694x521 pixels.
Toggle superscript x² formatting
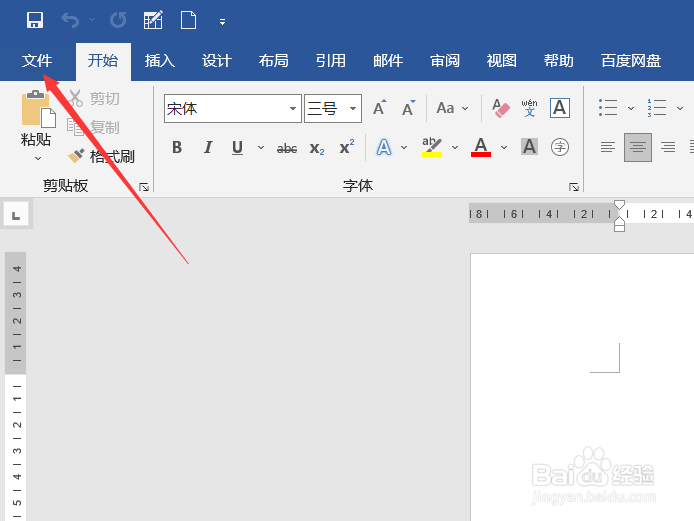(347, 147)
